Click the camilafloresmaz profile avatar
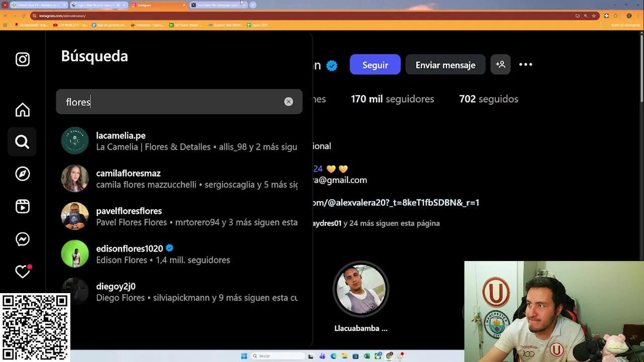The height and width of the screenshot is (362, 644). point(74,178)
